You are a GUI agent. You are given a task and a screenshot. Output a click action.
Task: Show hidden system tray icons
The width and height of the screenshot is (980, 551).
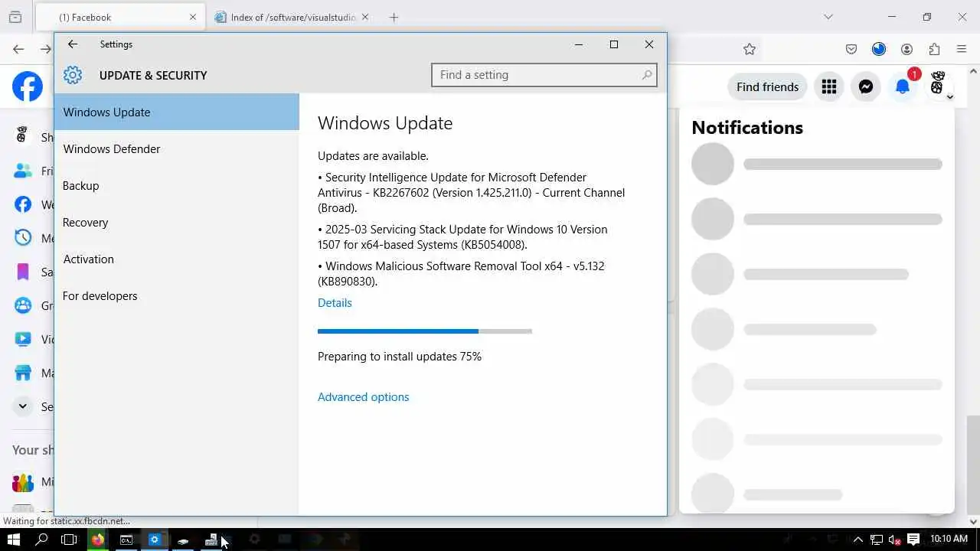(858, 540)
